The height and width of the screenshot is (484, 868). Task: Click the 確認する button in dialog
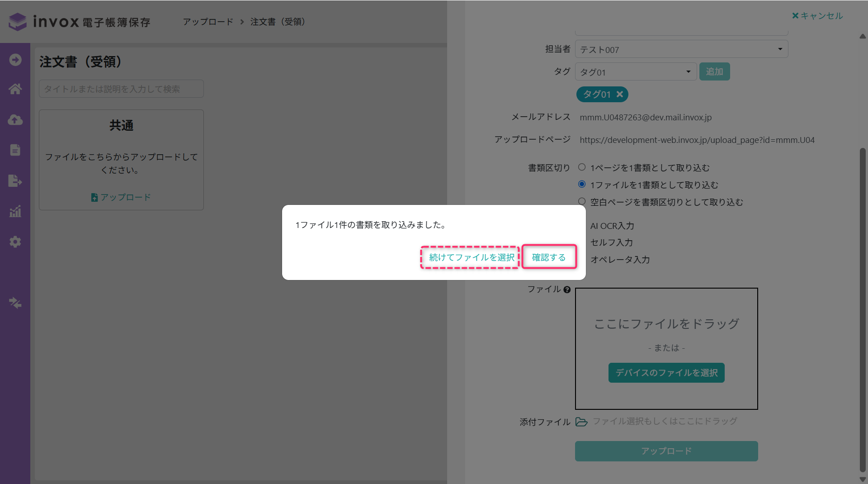549,257
